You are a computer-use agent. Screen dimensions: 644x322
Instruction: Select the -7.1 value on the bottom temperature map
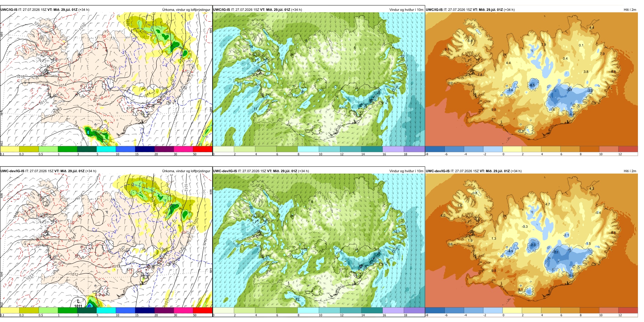(x=555, y=253)
